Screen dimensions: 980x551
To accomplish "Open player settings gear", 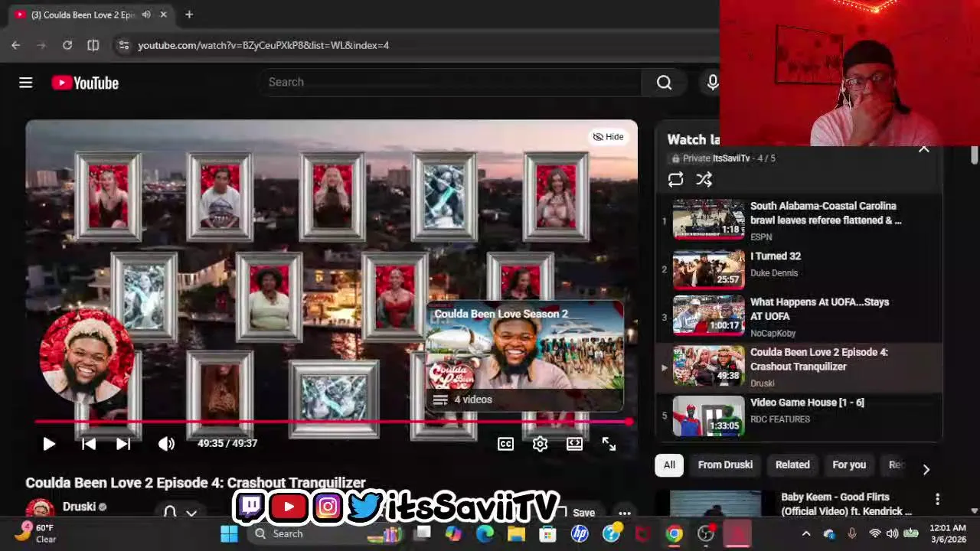I will click(x=540, y=444).
